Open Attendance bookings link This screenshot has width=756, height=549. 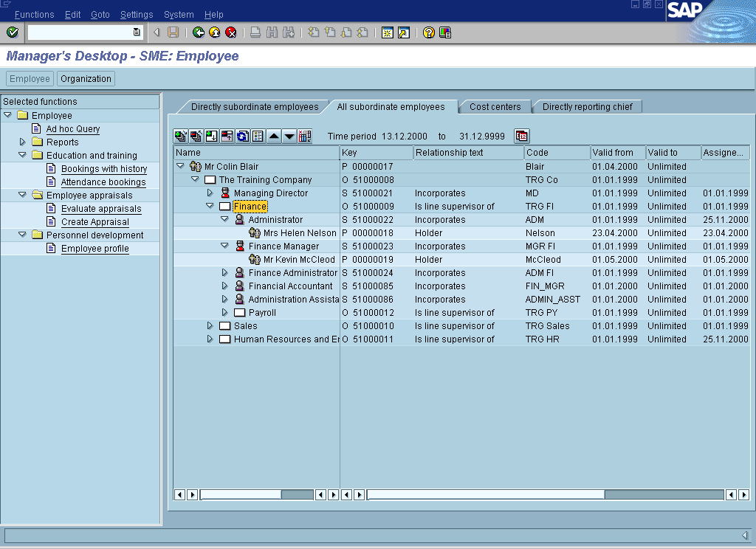103,182
